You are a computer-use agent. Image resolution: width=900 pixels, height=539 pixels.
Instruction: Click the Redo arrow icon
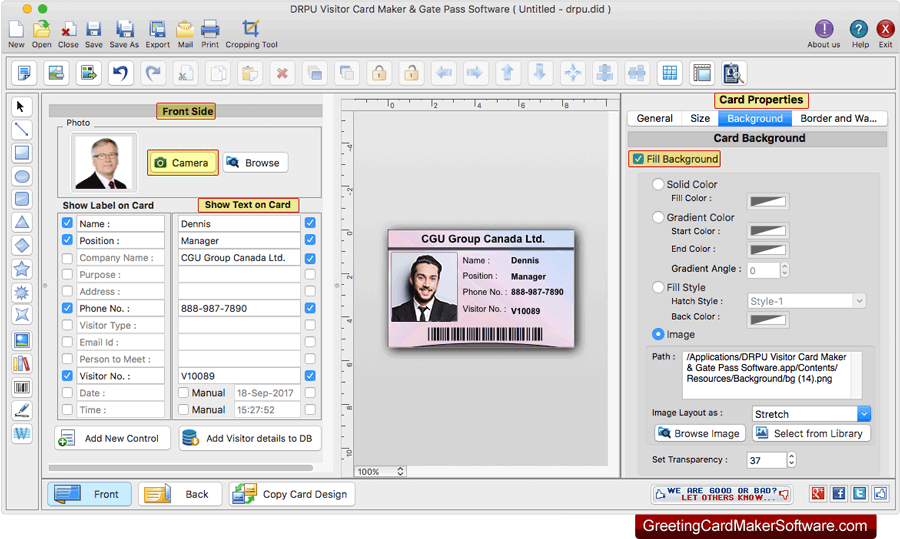coord(153,73)
